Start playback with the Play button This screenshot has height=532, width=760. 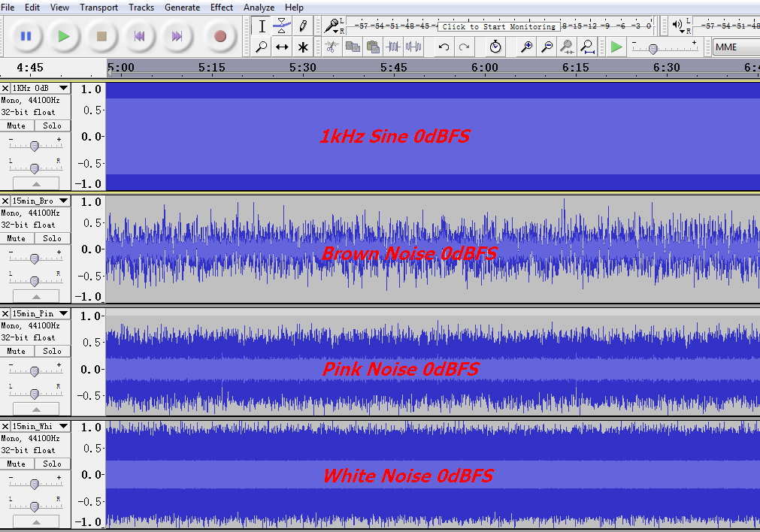(x=63, y=36)
